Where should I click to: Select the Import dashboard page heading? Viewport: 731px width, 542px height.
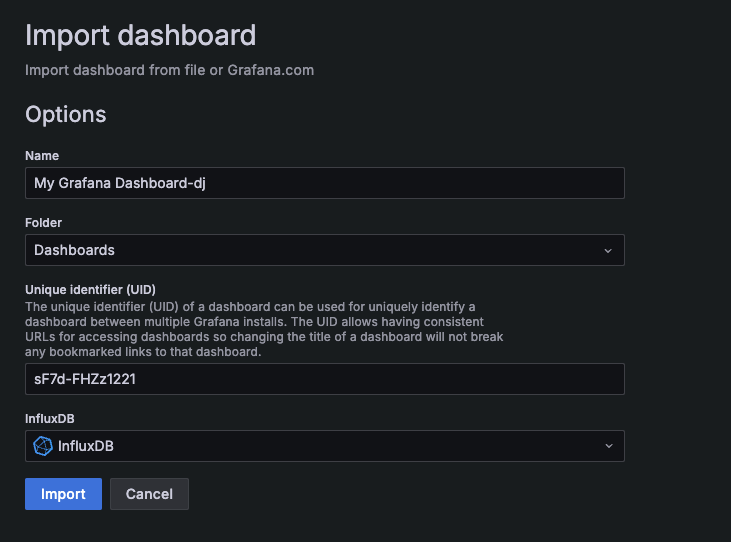click(140, 35)
